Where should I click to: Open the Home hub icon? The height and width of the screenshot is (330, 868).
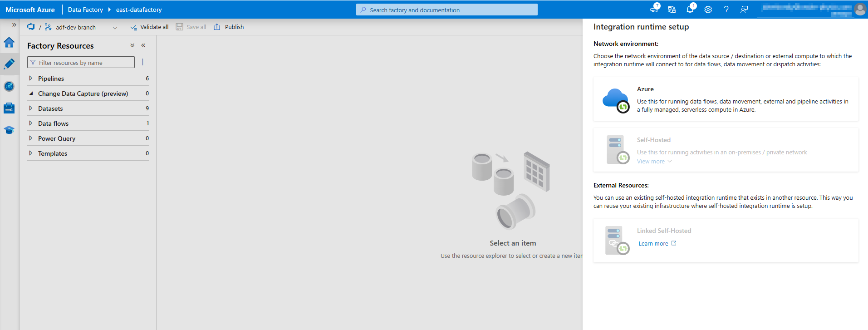[9, 42]
